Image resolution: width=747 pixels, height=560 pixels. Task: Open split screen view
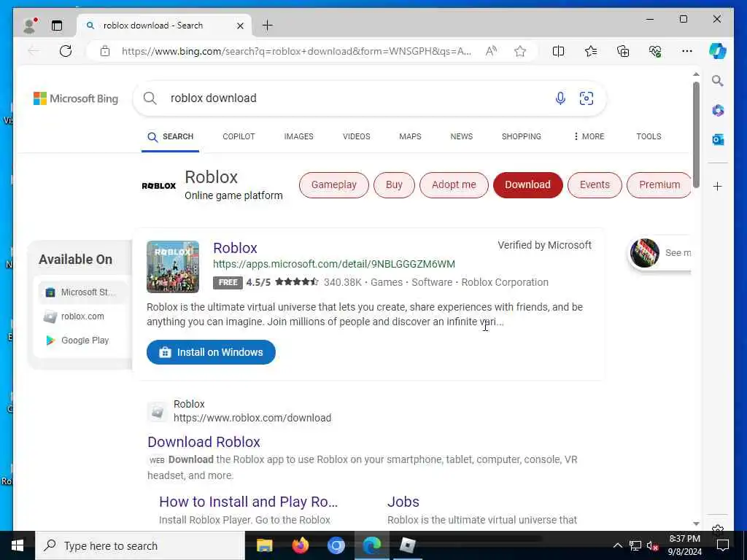(x=558, y=51)
